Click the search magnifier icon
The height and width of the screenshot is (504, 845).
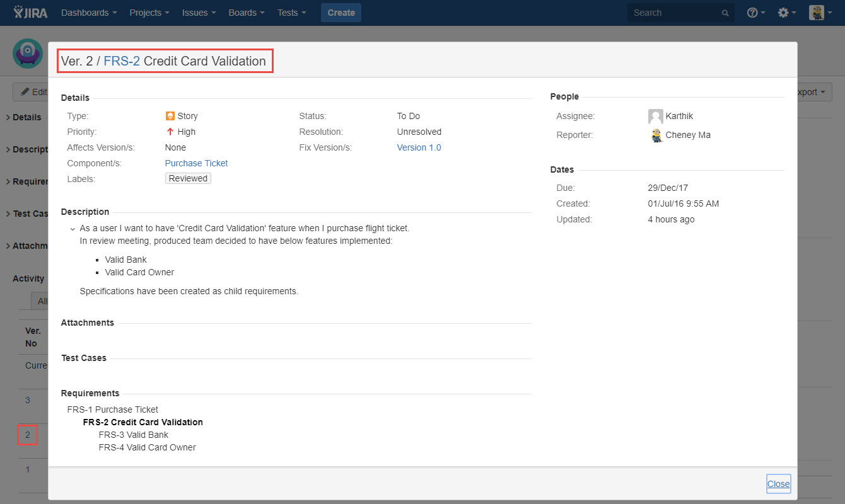pos(725,13)
